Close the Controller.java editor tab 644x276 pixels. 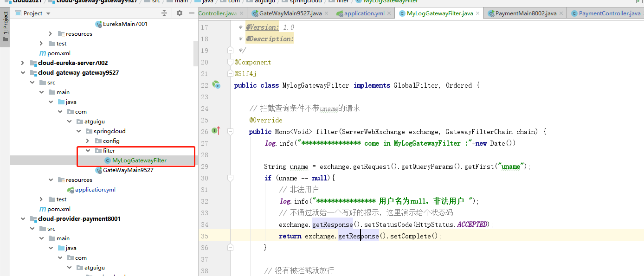pyautogui.click(x=241, y=13)
